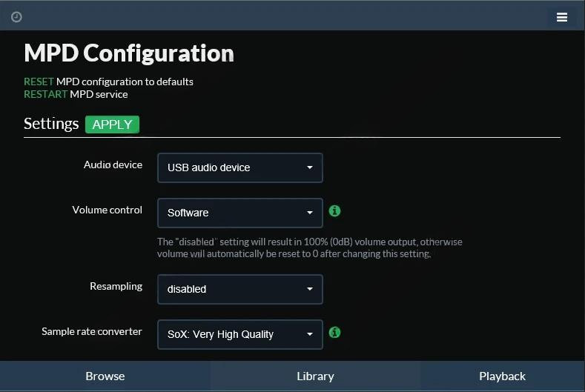The width and height of the screenshot is (585, 392).
Task: Click the Resampling label
Action: coord(116,286)
